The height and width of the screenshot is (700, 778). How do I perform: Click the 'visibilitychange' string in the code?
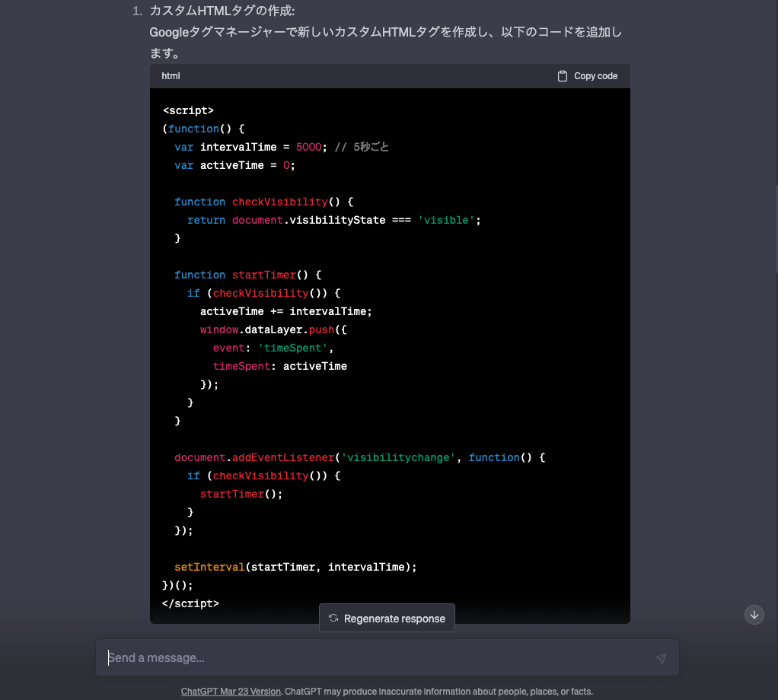397,457
